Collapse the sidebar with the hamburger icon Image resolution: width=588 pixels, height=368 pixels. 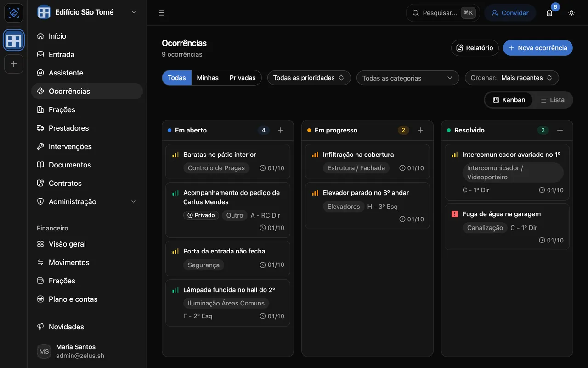click(x=162, y=13)
